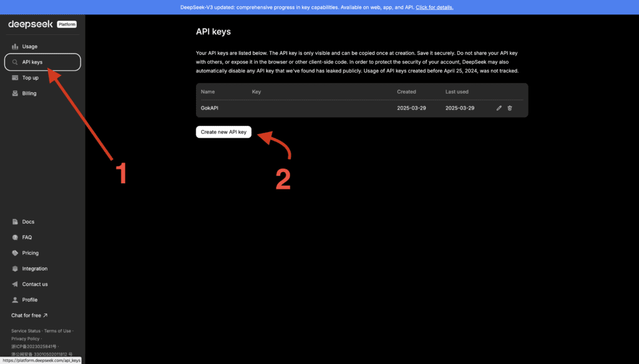The width and height of the screenshot is (639, 364).
Task: Click the ICP registration number link
Action: 34,347
